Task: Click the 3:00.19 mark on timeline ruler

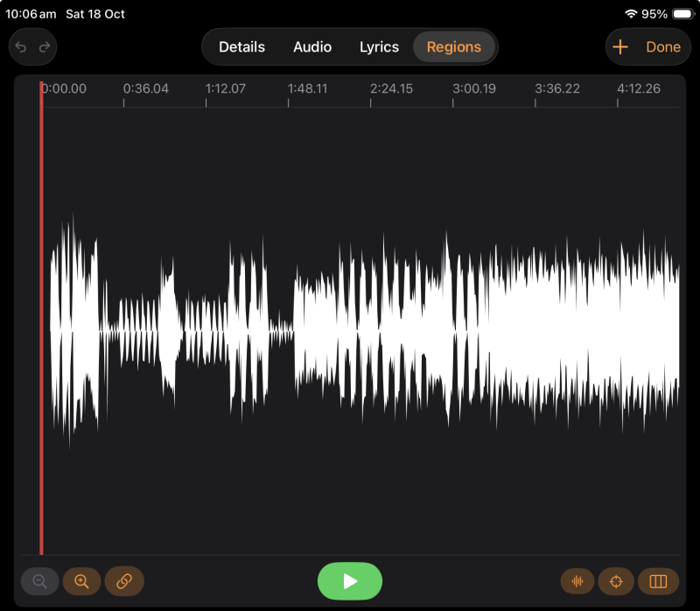Action: (x=473, y=89)
